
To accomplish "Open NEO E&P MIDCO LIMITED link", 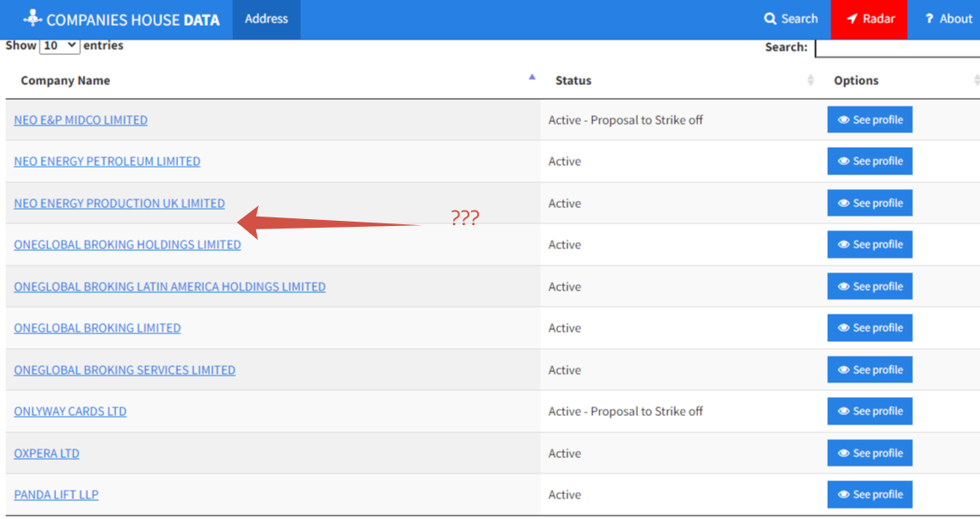I will (x=81, y=120).
